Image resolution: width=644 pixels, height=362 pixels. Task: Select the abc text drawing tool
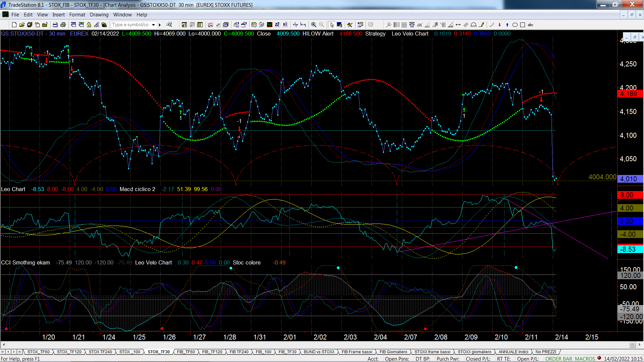pos(531,25)
